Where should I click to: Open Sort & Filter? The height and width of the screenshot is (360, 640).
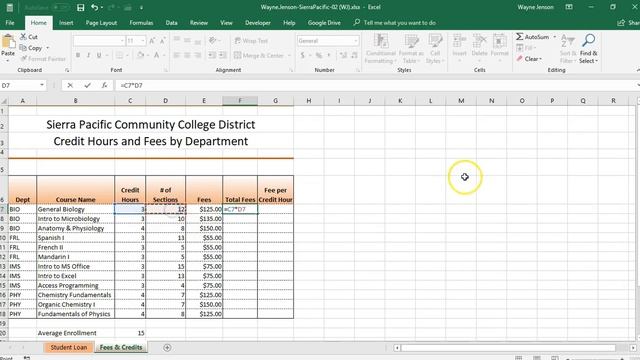(x=568, y=49)
